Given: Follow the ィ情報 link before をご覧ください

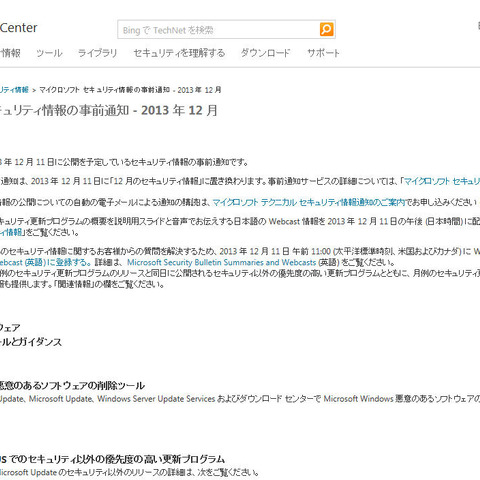Looking at the screenshot, I should (11, 232).
